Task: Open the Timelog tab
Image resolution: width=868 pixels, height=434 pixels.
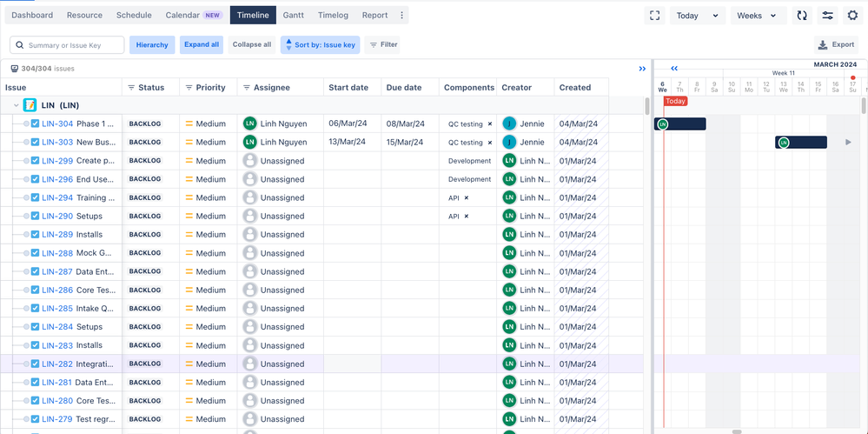Action: tap(334, 16)
